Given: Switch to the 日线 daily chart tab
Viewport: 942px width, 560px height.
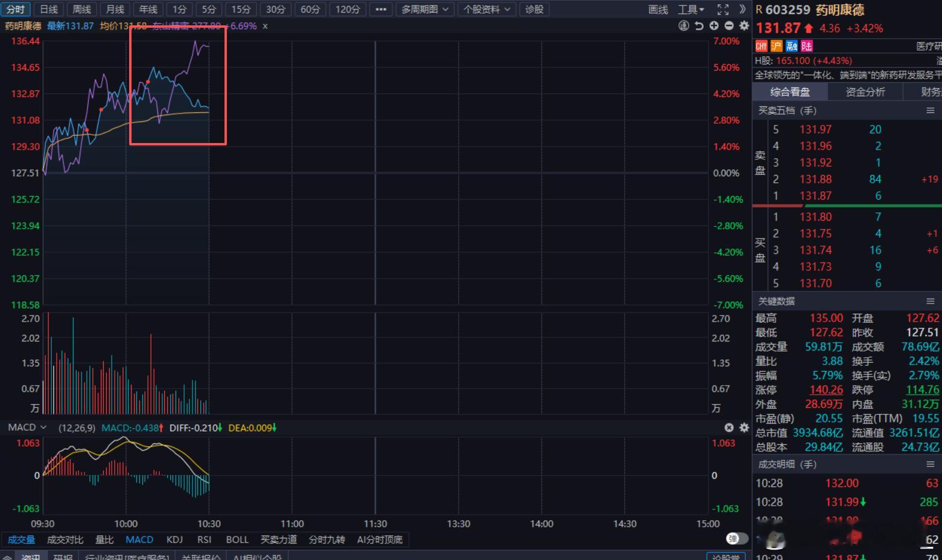Looking at the screenshot, I should [49, 9].
